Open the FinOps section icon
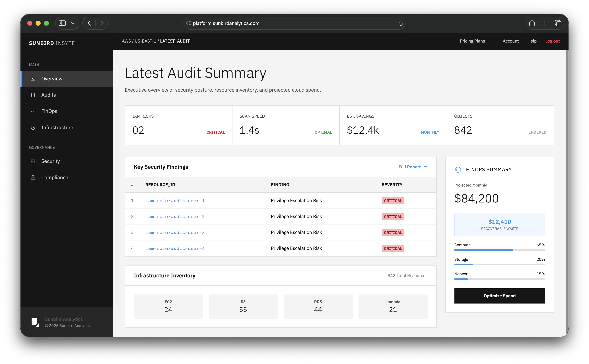The height and width of the screenshot is (364, 589). [33, 111]
